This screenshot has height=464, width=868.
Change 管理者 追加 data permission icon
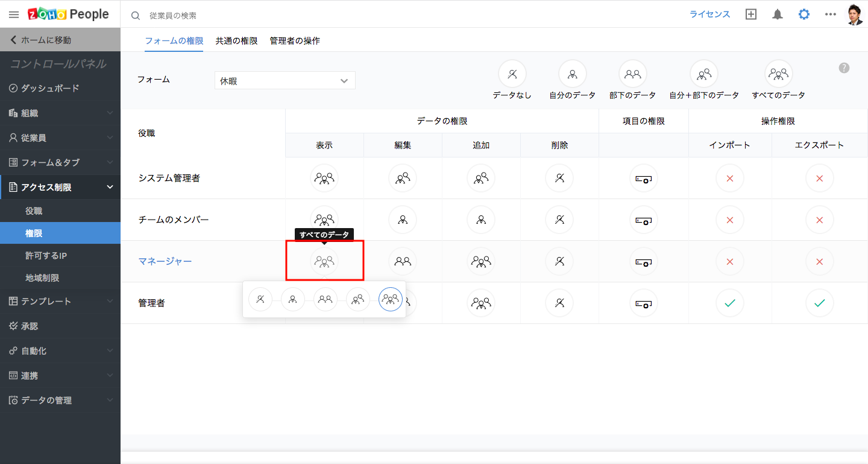[x=481, y=303]
